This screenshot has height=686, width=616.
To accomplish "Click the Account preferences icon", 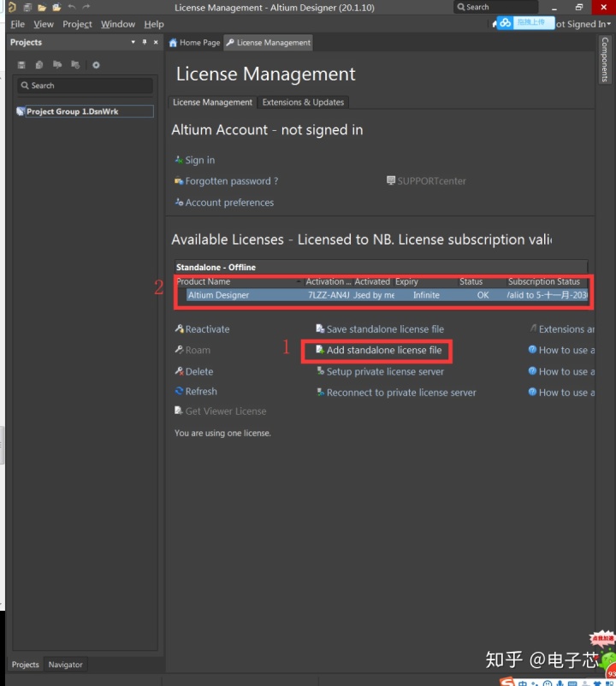I will [179, 202].
